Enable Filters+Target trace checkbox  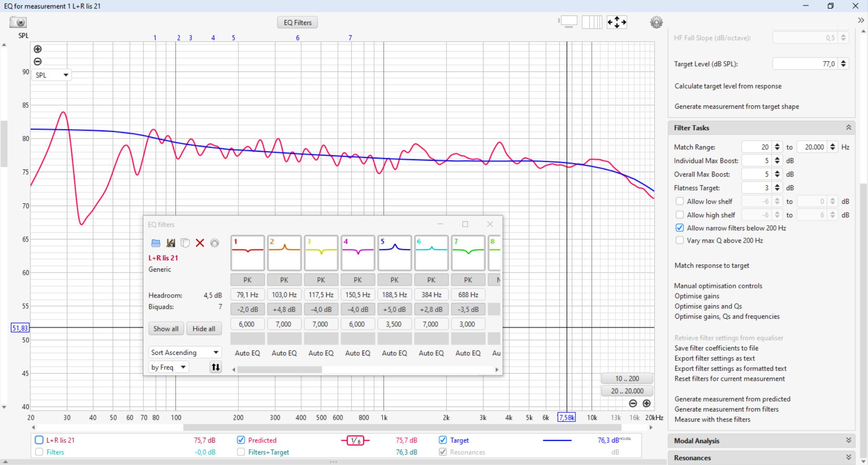coord(241,452)
